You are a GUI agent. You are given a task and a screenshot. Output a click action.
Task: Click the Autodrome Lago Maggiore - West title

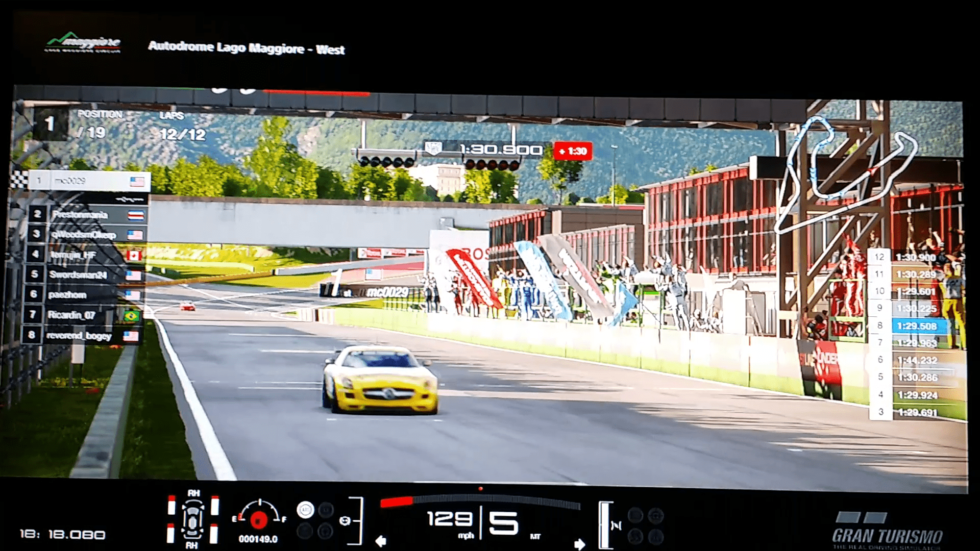coord(247,48)
